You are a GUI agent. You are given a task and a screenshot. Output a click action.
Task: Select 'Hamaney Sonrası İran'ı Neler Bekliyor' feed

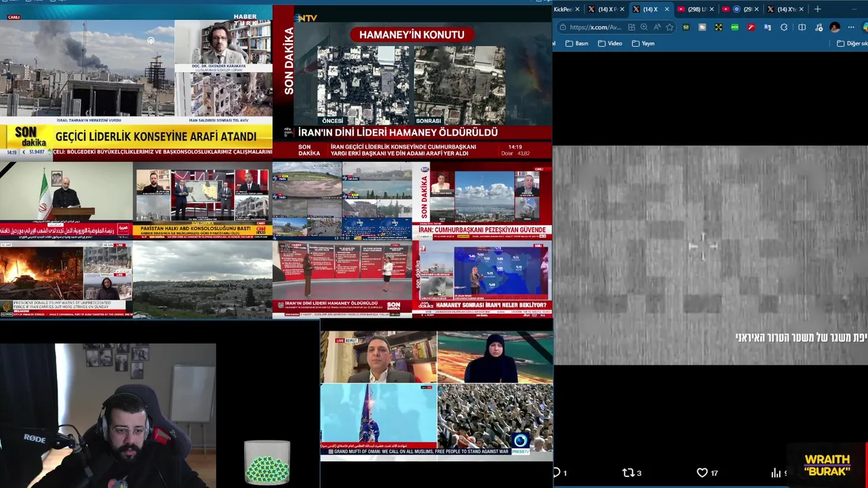click(x=481, y=279)
